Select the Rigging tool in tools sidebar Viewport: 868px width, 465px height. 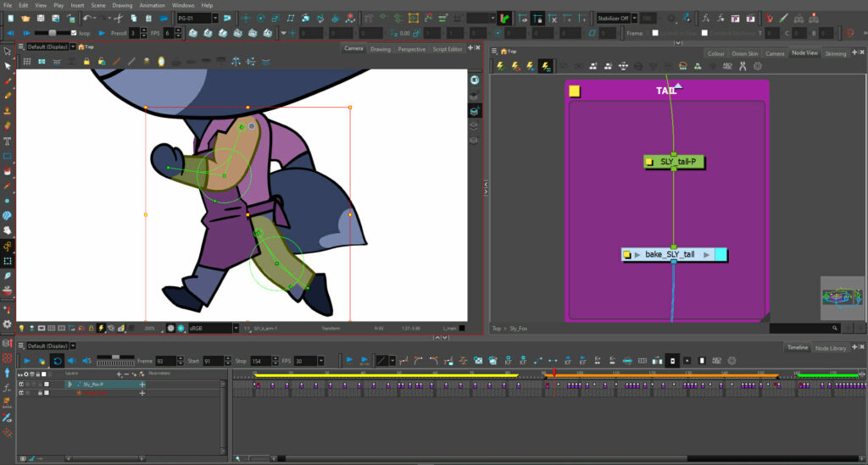click(x=7, y=246)
